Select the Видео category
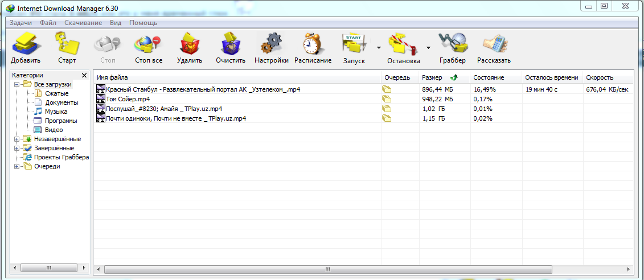Viewport: 644px width, 280px height. coord(54,130)
